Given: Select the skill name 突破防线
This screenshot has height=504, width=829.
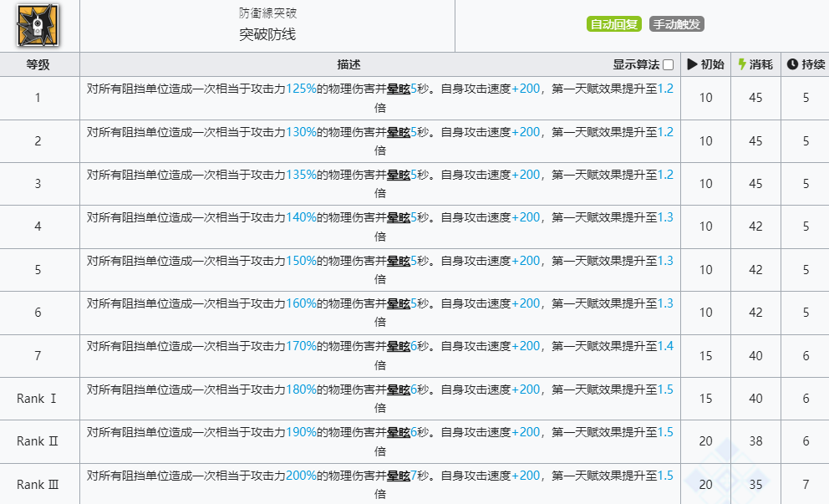Looking at the screenshot, I should (x=267, y=34).
